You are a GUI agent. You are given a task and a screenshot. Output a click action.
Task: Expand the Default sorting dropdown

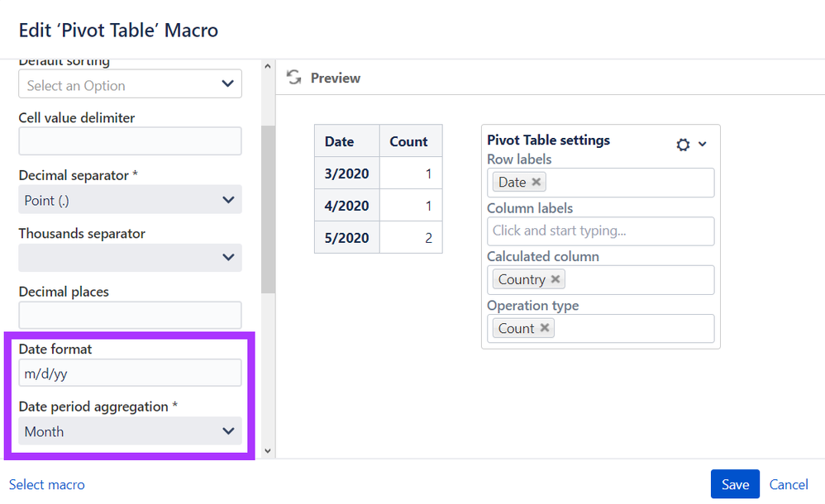130,84
